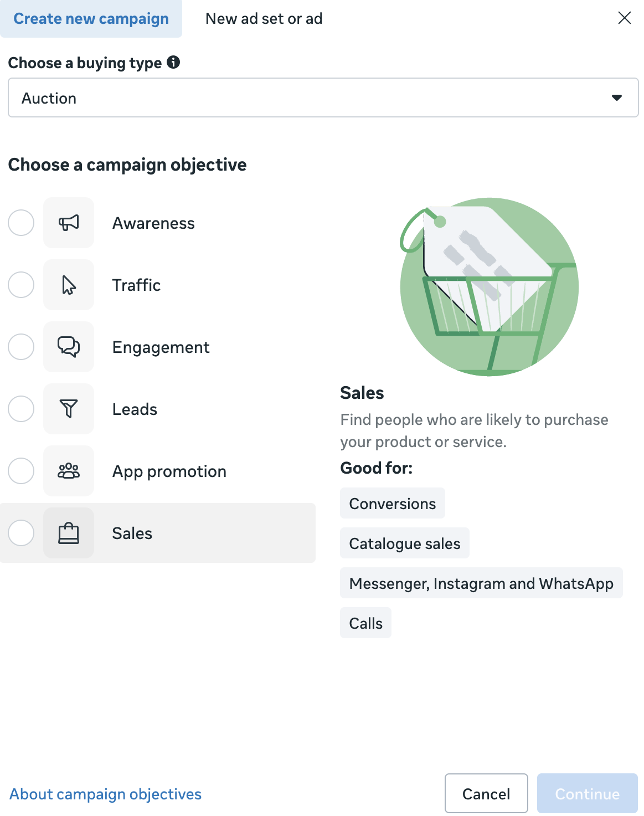Click the Awareness megaphone icon
Viewport: 644px width, 816px height.
click(69, 223)
